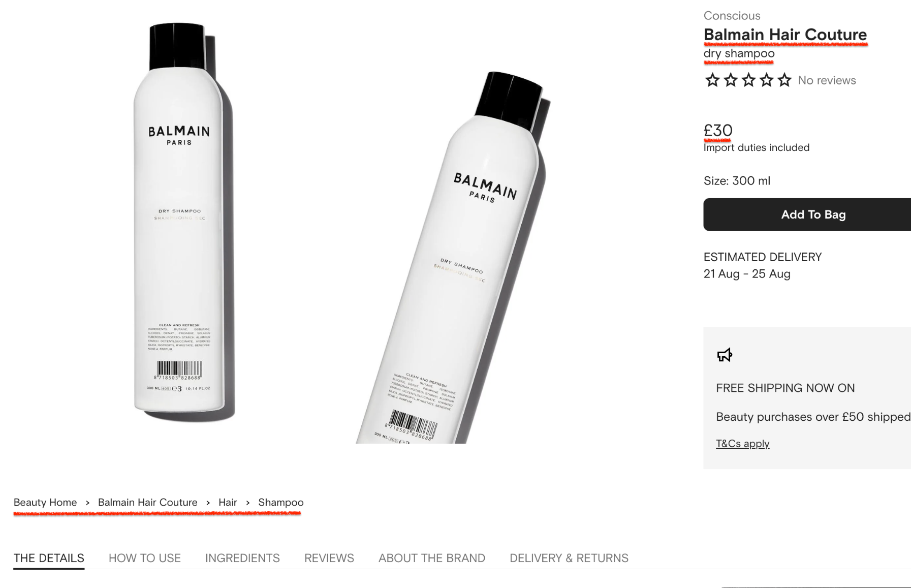Click the fifth rating star
The image size is (911, 588).
784,80
